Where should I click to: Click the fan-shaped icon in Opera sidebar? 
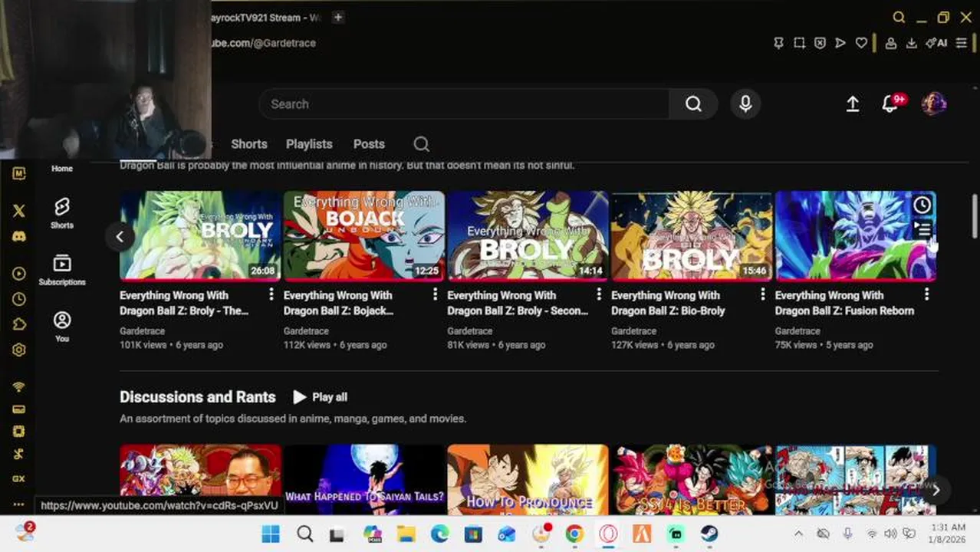[x=19, y=454]
